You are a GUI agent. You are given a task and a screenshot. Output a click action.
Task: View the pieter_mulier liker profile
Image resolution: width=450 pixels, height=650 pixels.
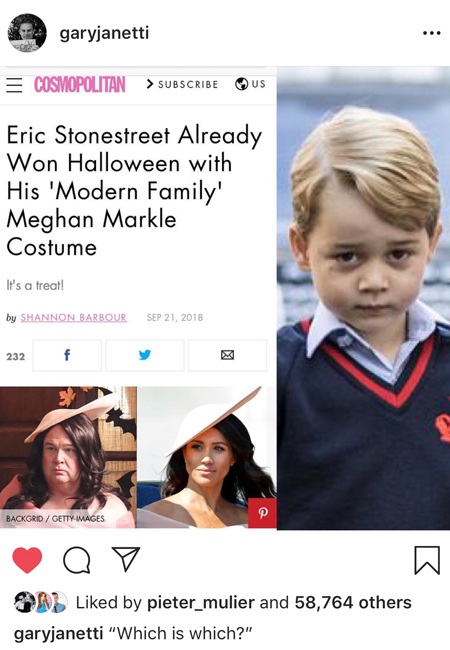[x=201, y=603]
